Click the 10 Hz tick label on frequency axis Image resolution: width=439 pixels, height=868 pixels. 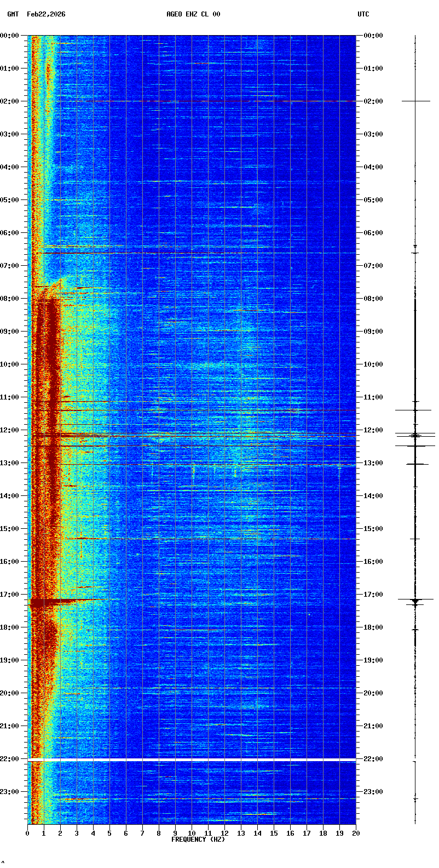[x=192, y=833]
